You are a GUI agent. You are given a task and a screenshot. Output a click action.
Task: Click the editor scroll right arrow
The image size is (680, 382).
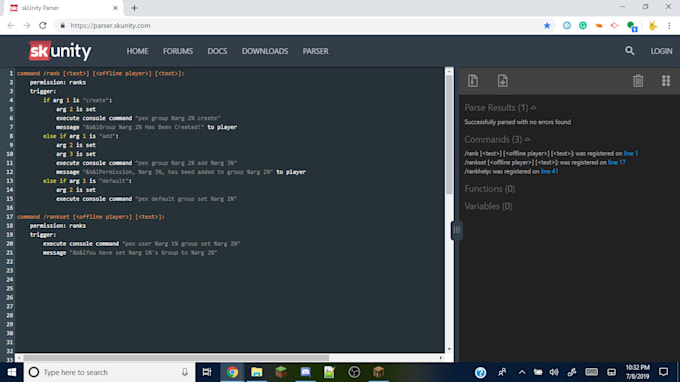(441, 358)
